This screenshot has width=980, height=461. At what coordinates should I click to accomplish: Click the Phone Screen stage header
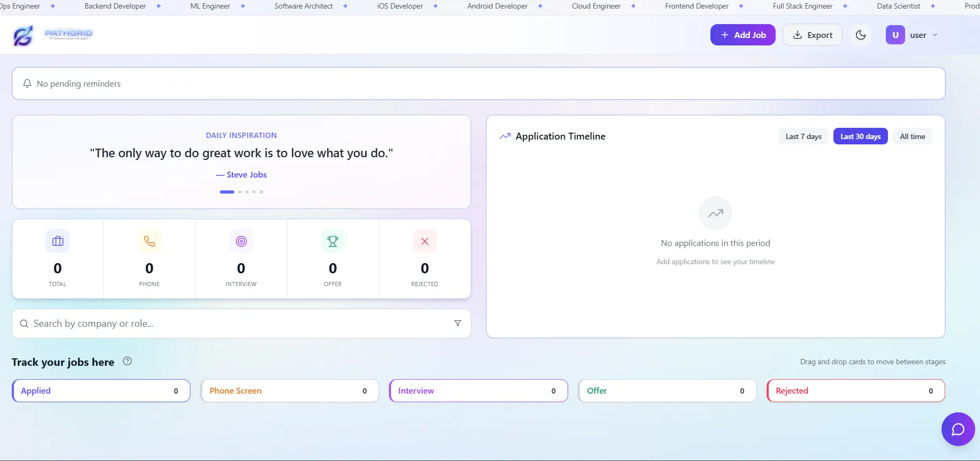(290, 391)
